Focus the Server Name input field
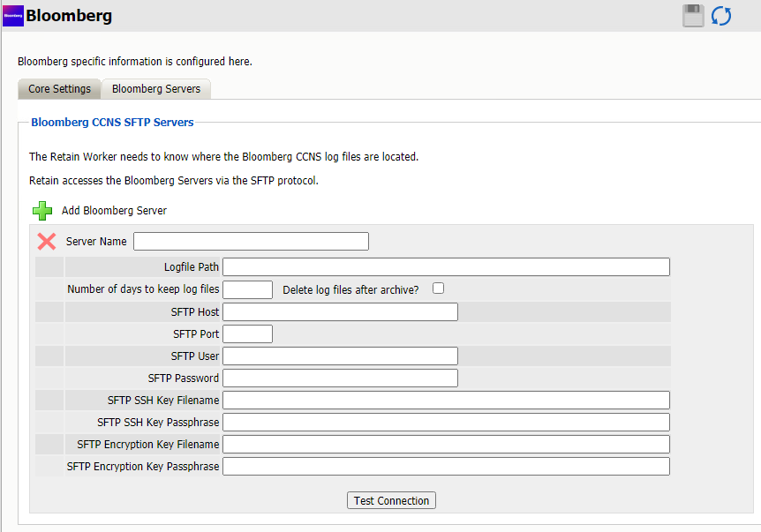Image resolution: width=761 pixels, height=532 pixels. (251, 242)
